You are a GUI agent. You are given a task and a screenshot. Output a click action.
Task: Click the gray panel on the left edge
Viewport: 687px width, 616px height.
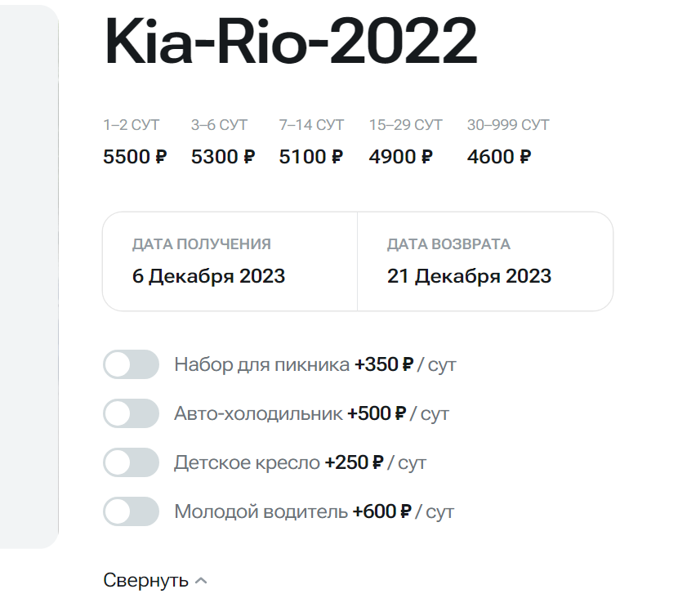[x=29, y=278]
